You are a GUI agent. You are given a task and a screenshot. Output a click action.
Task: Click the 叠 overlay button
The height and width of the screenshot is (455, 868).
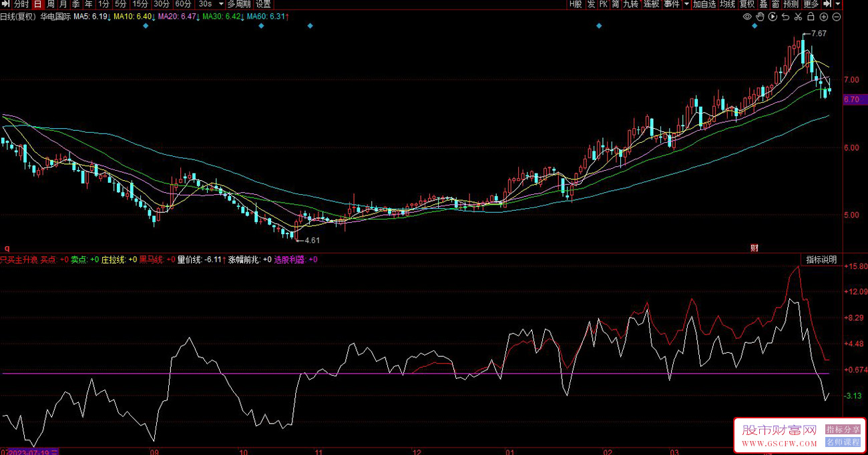tap(763, 4)
